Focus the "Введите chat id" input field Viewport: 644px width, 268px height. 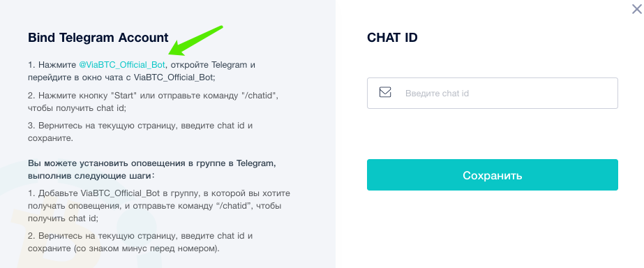click(x=493, y=94)
